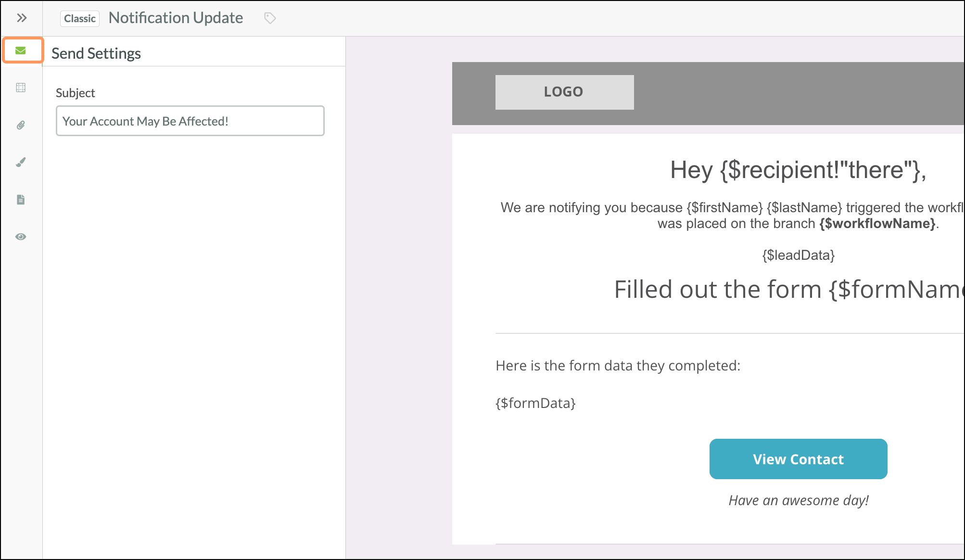This screenshot has height=560, width=965.
Task: Select the {$formData} placeholder text
Action: tap(535, 403)
